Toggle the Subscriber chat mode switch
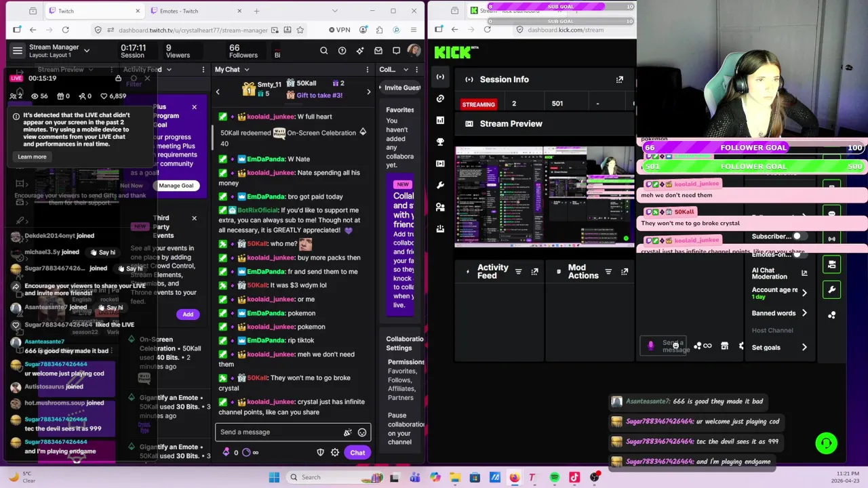 pos(799,237)
